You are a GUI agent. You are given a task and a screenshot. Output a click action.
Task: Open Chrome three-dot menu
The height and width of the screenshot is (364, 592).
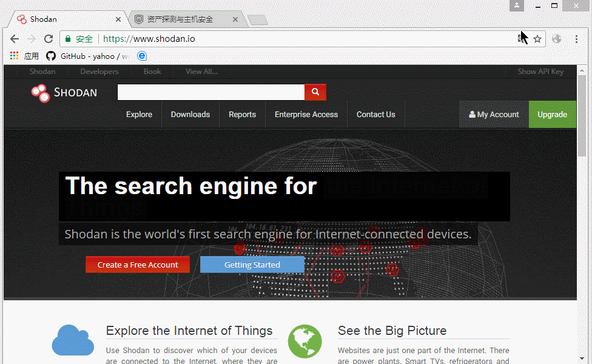(x=576, y=39)
